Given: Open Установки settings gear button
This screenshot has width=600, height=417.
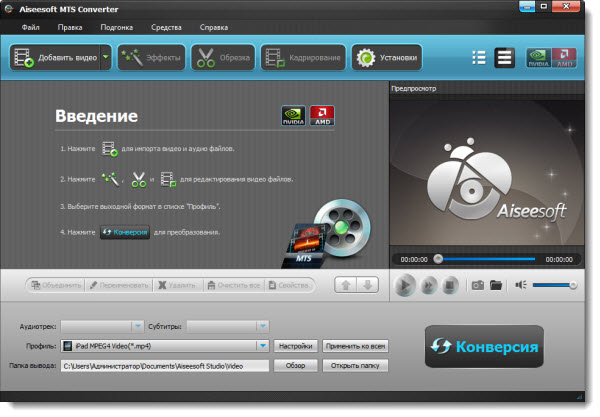Looking at the screenshot, I should pos(385,58).
